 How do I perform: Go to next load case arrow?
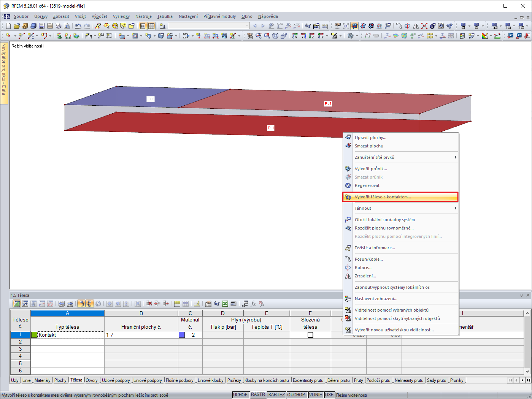tap(263, 26)
